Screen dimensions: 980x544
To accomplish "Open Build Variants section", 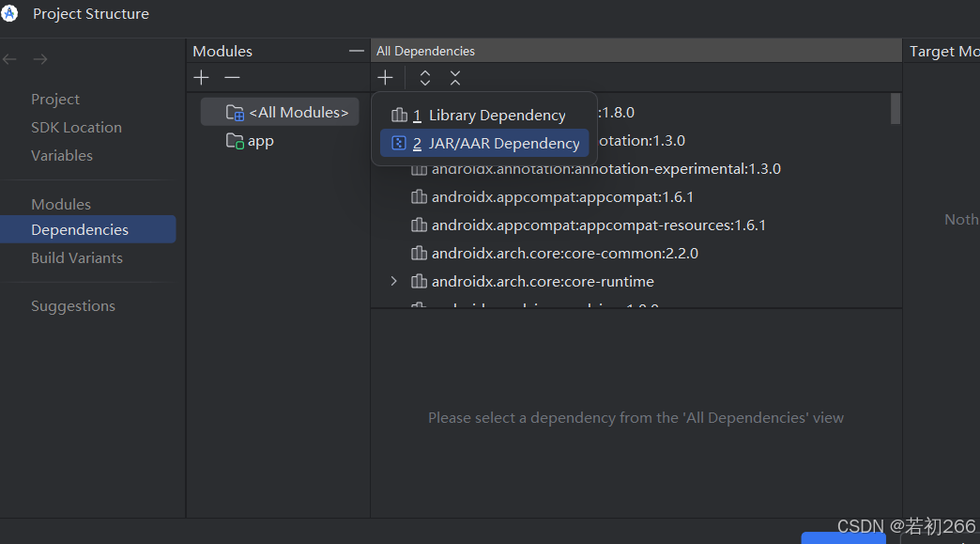I will point(77,257).
